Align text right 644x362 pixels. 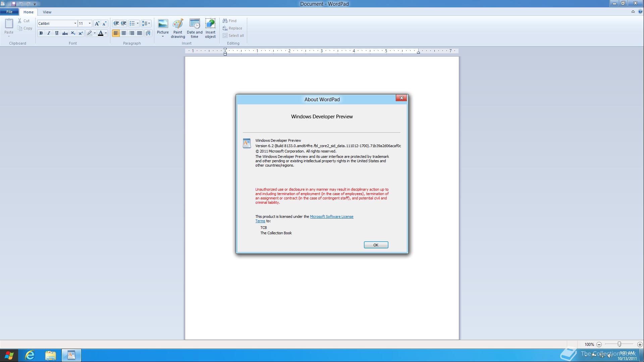click(x=132, y=33)
